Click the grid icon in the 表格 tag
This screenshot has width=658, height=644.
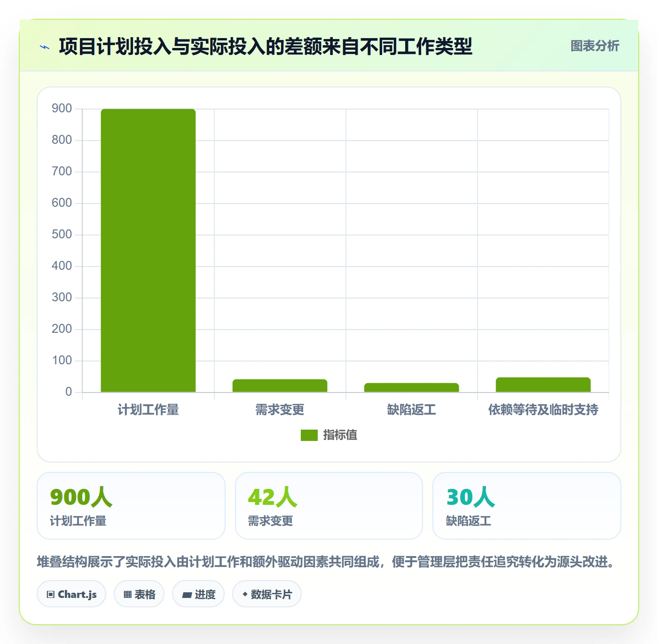pyautogui.click(x=127, y=595)
